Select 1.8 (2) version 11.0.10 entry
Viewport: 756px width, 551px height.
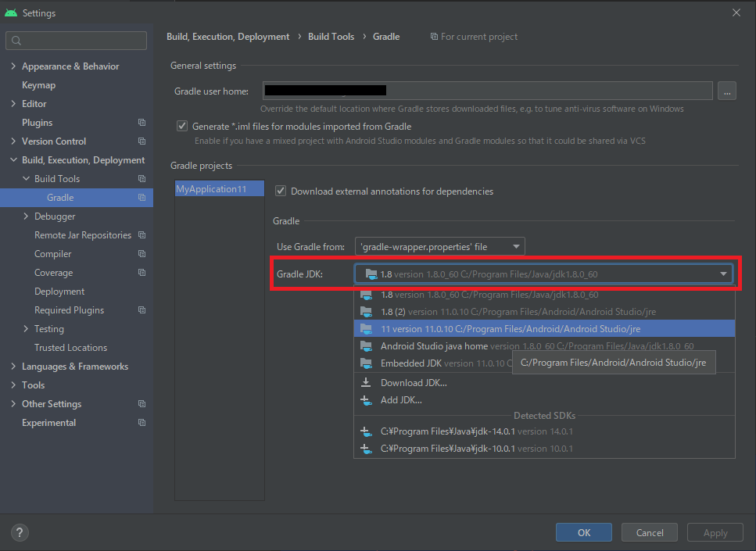pyautogui.click(x=544, y=312)
